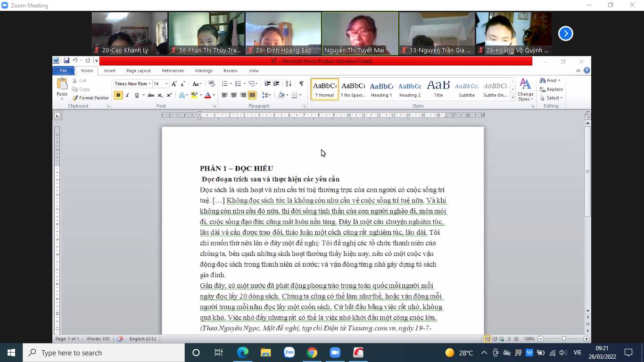Image resolution: width=644 pixels, height=362 pixels.
Task: Click the Sort icon in Paragraph group
Action: (289, 84)
